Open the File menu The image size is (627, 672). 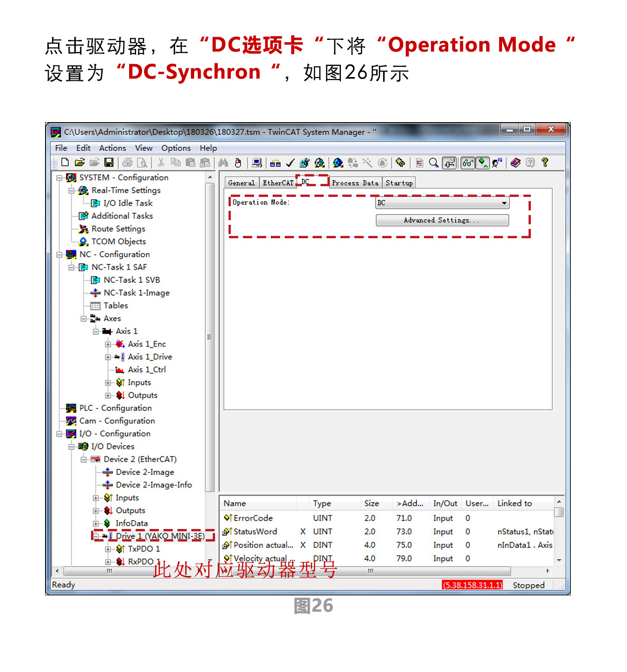tap(61, 148)
